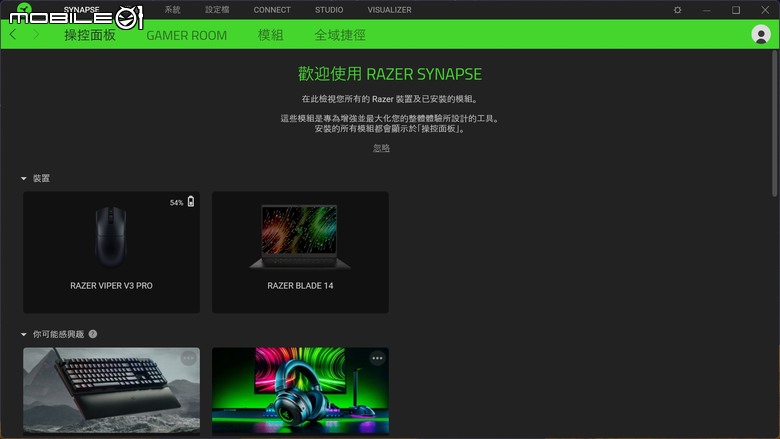Open the settings gear icon
The height and width of the screenshot is (439, 780).
coord(677,10)
